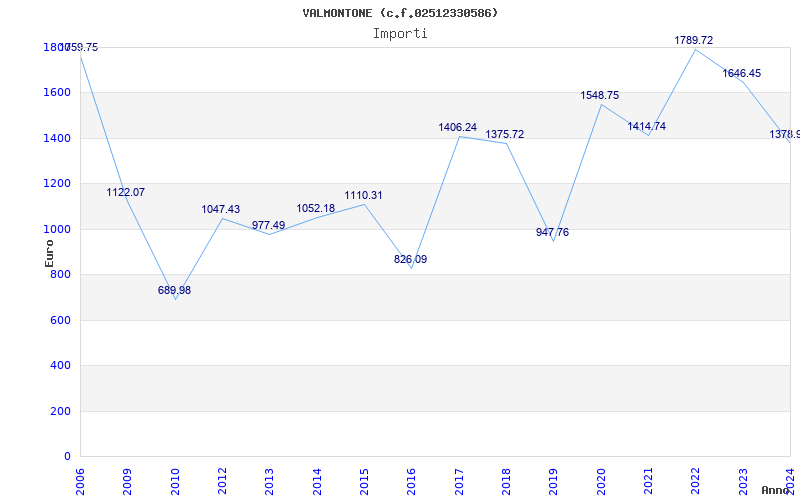800x500 pixels.
Task: Select the 1052.18 data label
Action: click(x=316, y=208)
